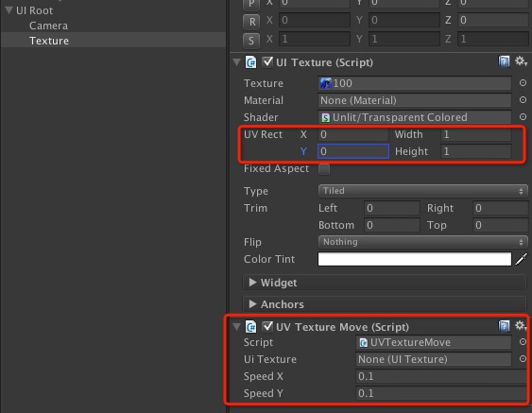Open the UI Texture gear menu
This screenshot has width=532, height=413.
521,61
